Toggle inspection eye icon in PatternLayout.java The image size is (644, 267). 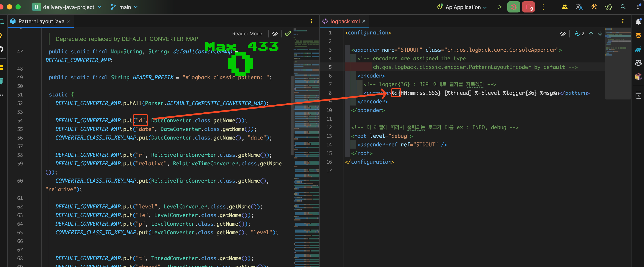[x=275, y=33]
